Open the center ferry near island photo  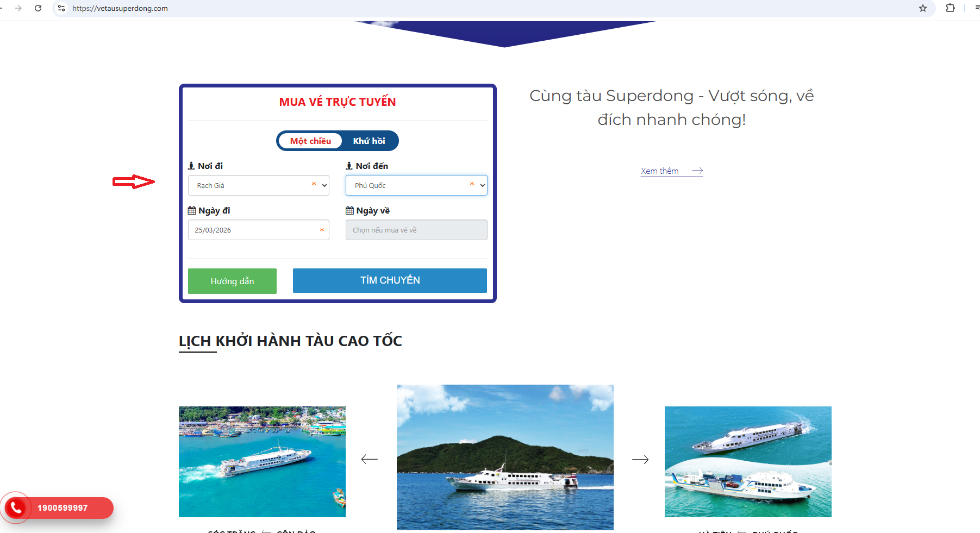[505, 457]
